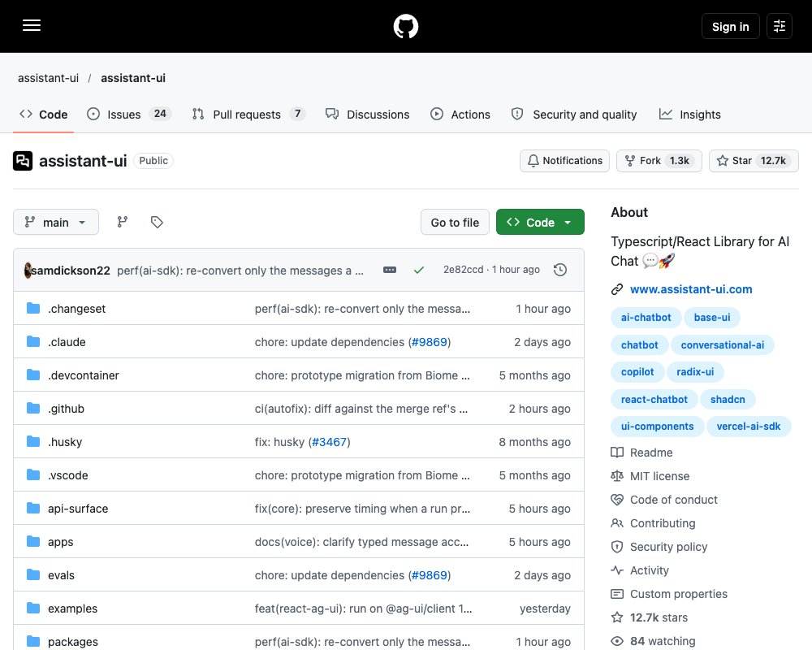
Task: Click samdickson22 author name
Action: [71, 270]
